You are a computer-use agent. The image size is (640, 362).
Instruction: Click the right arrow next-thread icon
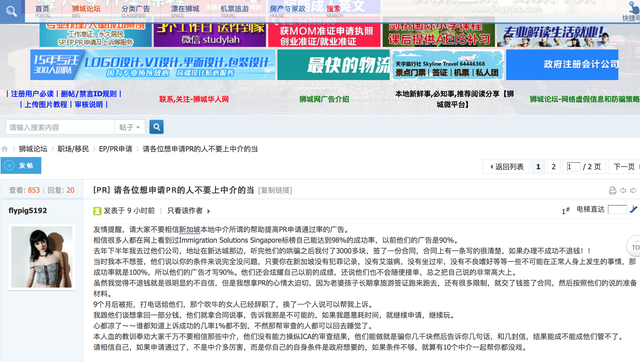point(633,191)
